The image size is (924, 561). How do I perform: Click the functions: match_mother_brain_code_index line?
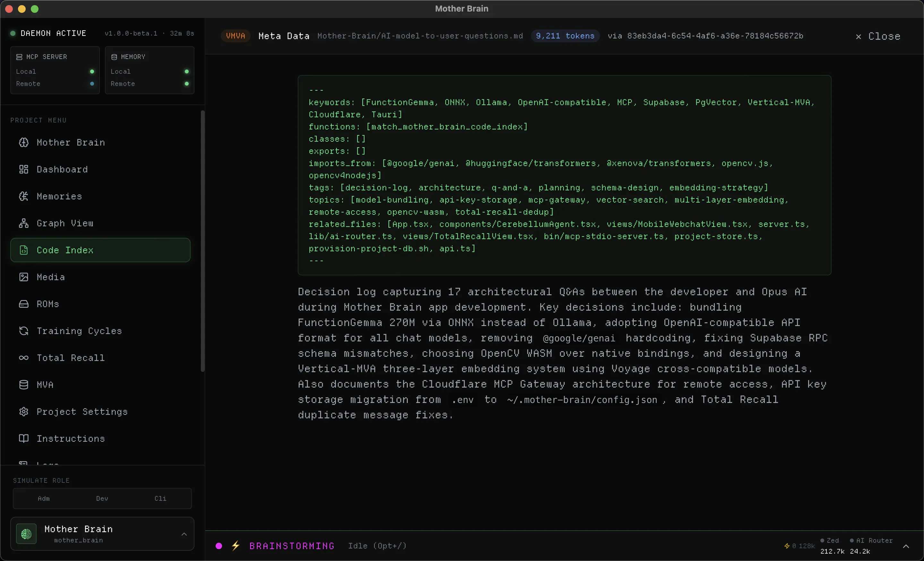pyautogui.click(x=418, y=127)
